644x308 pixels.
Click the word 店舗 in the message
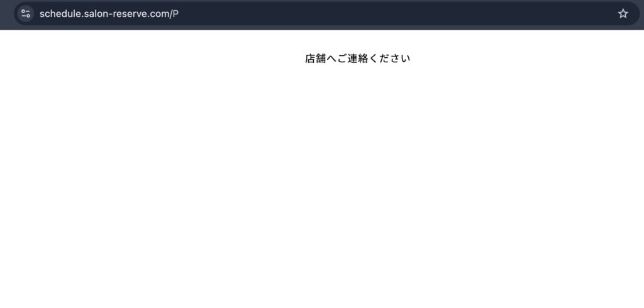[316, 58]
